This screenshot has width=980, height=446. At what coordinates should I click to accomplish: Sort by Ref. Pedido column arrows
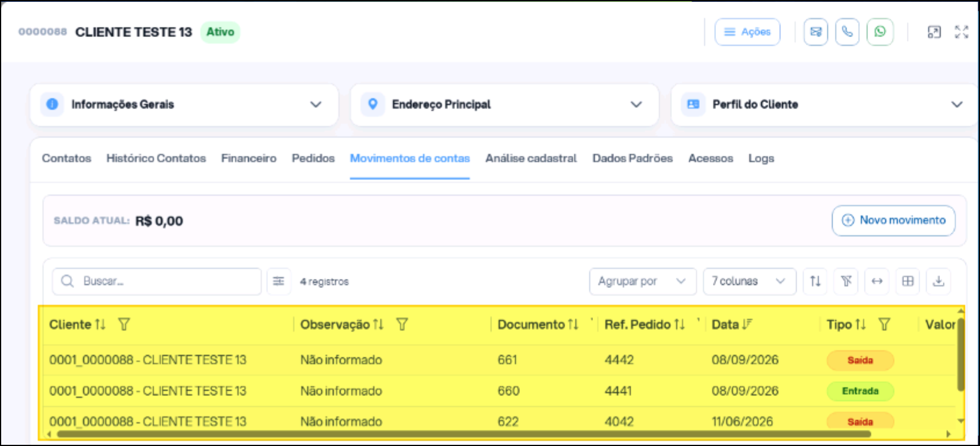[679, 324]
